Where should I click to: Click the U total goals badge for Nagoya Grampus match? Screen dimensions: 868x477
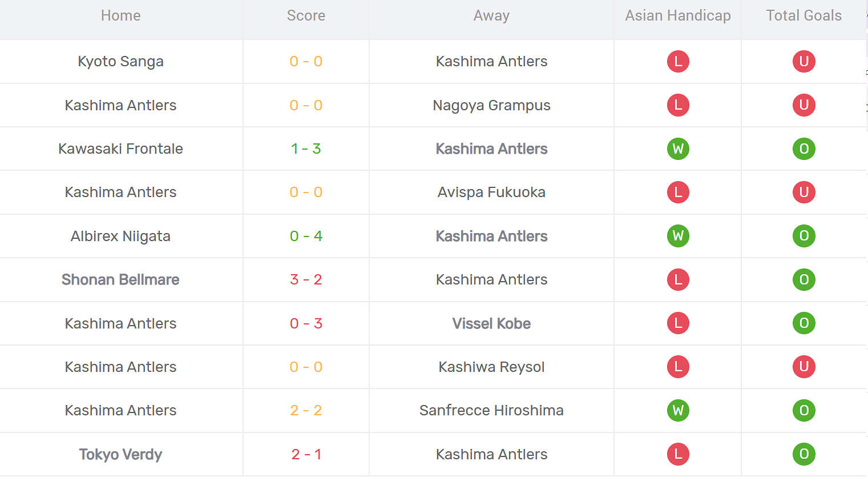click(804, 105)
